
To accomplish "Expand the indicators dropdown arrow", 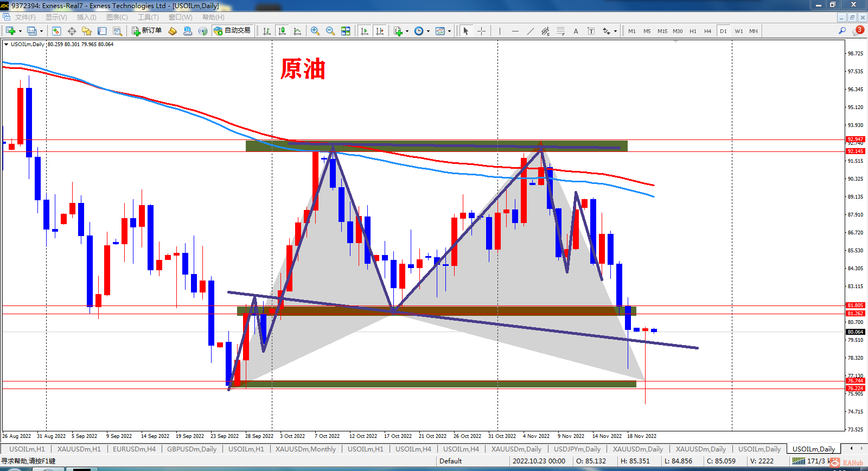I will click(x=407, y=31).
